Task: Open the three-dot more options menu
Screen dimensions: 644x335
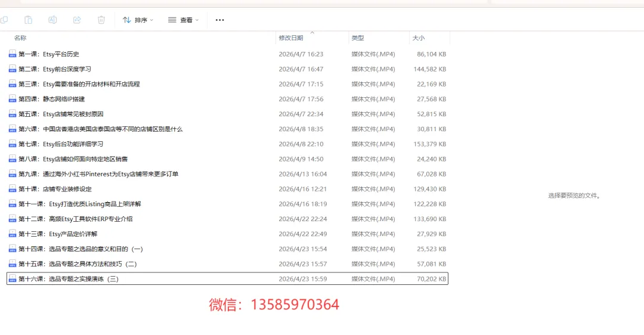Action: tap(219, 20)
